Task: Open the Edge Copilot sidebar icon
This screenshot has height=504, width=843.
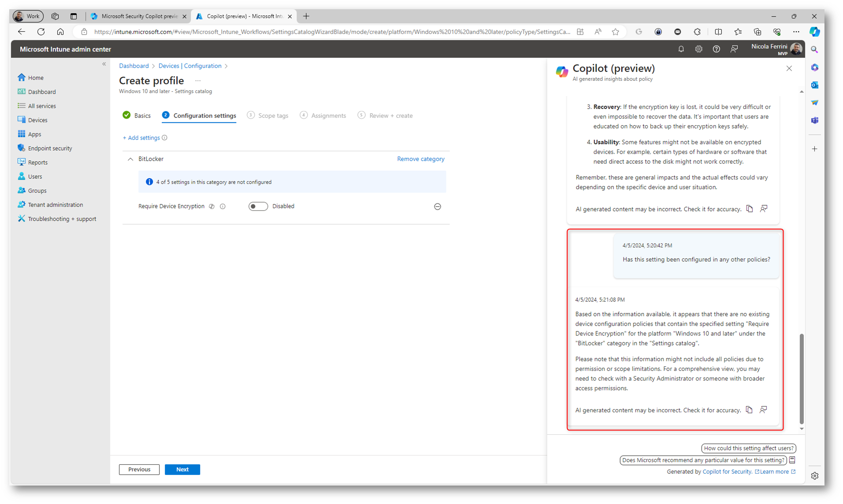Action: point(814,32)
